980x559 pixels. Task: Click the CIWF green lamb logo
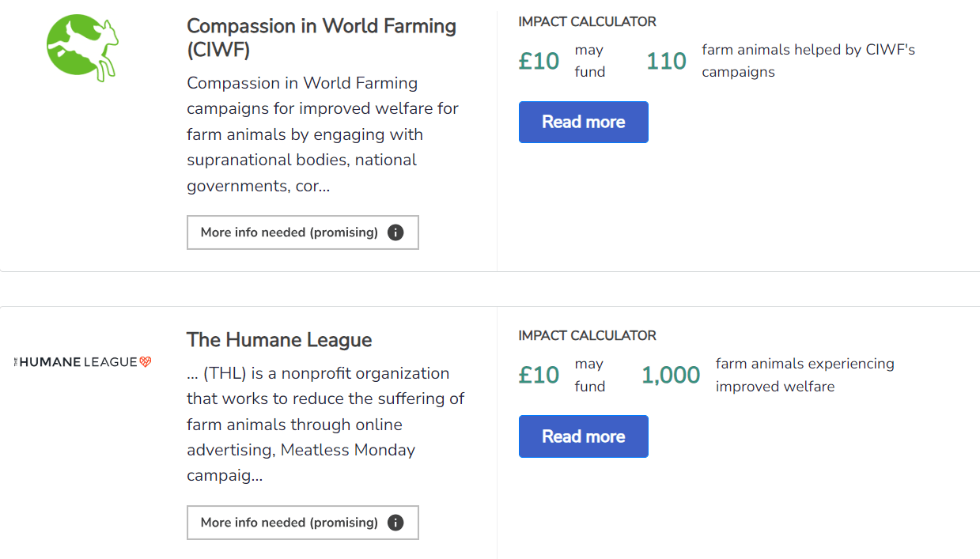click(82, 48)
